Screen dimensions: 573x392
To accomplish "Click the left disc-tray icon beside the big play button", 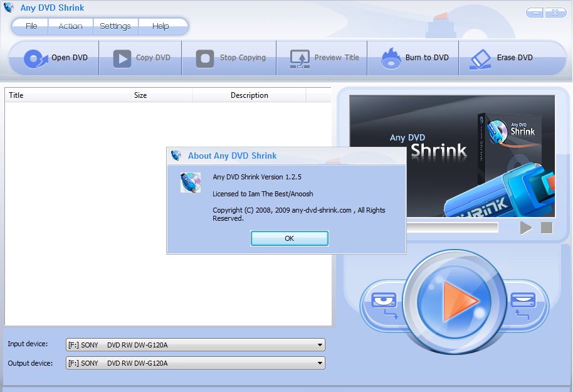I will coord(383,304).
